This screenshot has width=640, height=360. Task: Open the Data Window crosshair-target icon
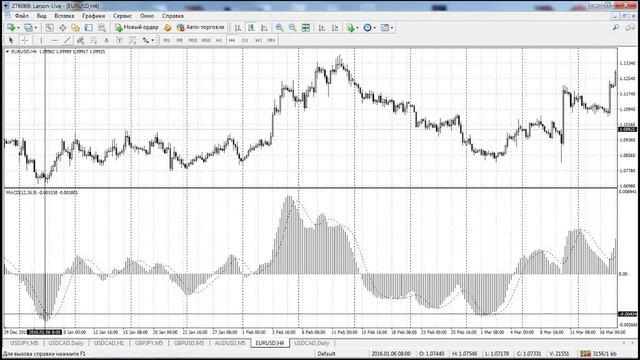click(x=62, y=28)
